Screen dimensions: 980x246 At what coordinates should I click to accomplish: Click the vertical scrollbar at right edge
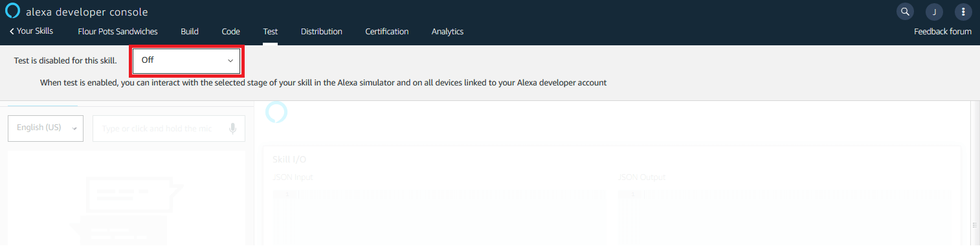coord(975,173)
